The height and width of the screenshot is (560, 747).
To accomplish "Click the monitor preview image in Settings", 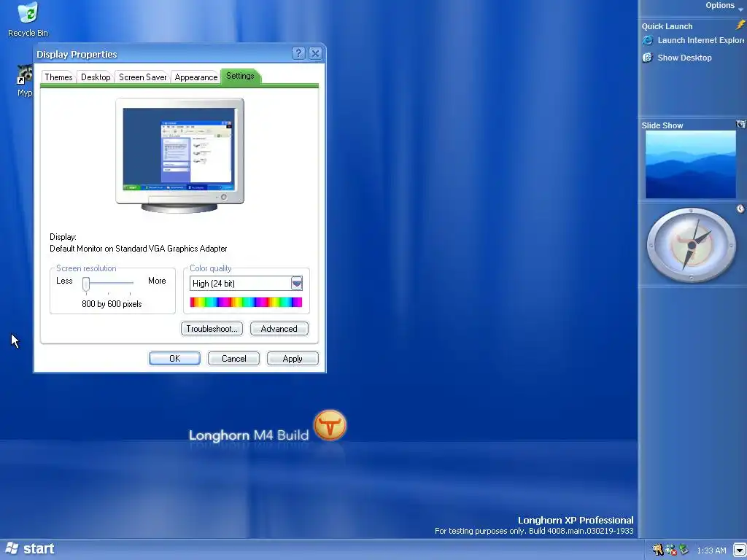I will point(179,155).
